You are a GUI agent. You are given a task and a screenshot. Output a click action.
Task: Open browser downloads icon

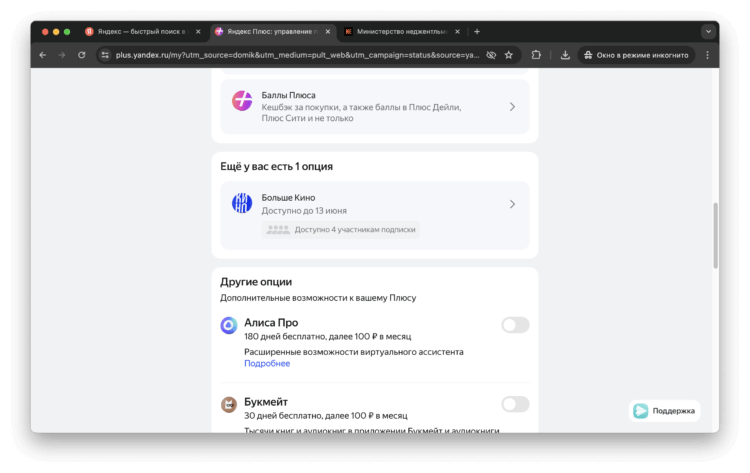pos(565,55)
